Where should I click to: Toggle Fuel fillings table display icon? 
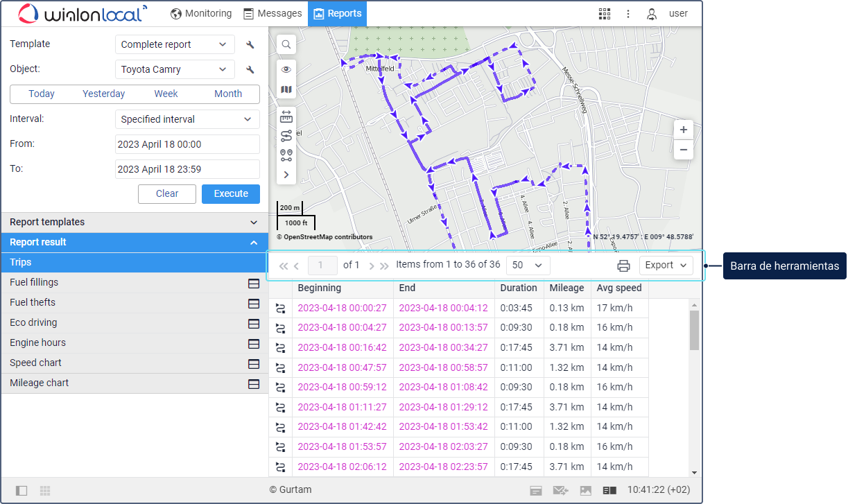[x=254, y=283]
